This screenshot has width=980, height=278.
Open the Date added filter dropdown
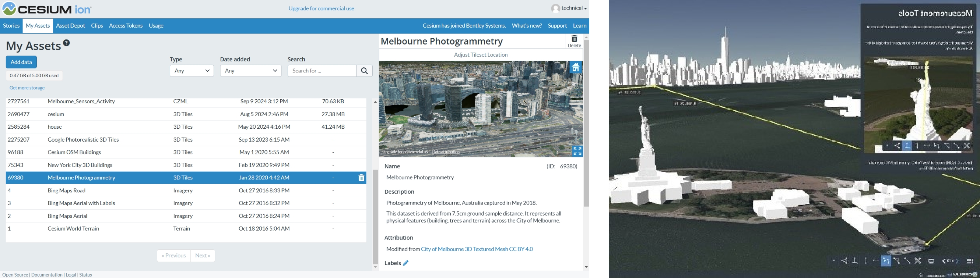pos(251,71)
